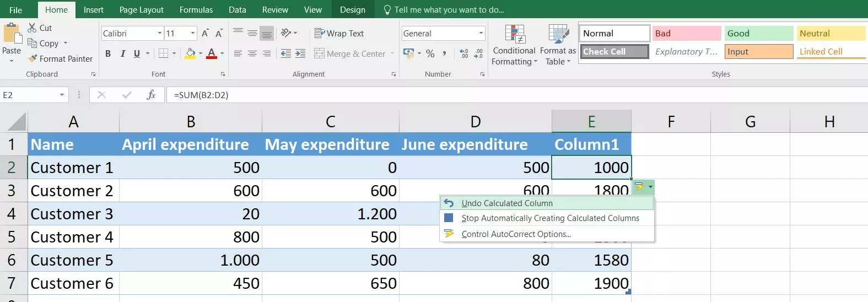Toggle Wrap Text for the cell
868x302 pixels.
coord(339,34)
